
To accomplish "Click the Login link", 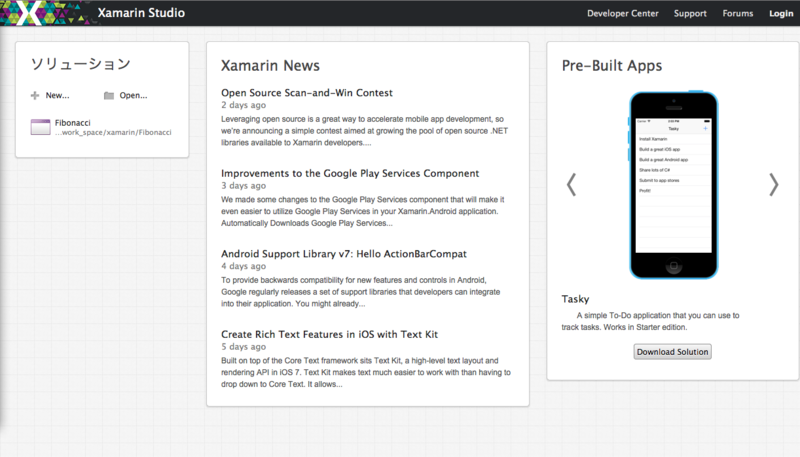I will coord(781,13).
